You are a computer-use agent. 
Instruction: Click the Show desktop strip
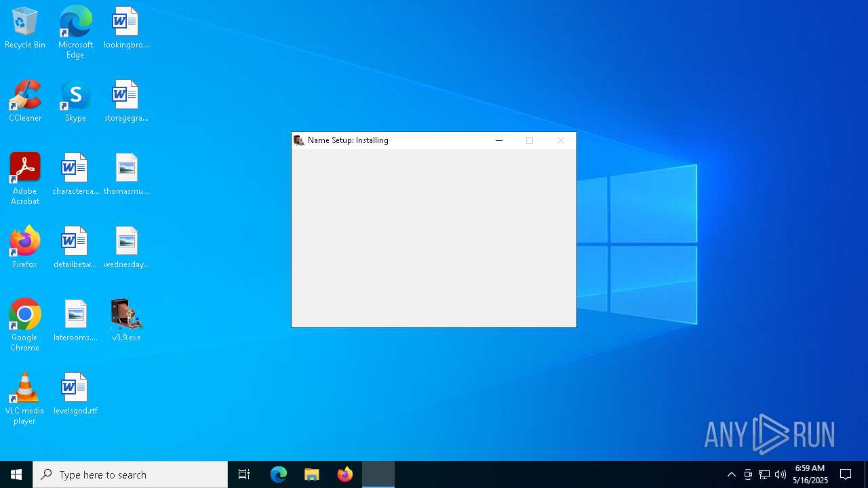point(866,474)
